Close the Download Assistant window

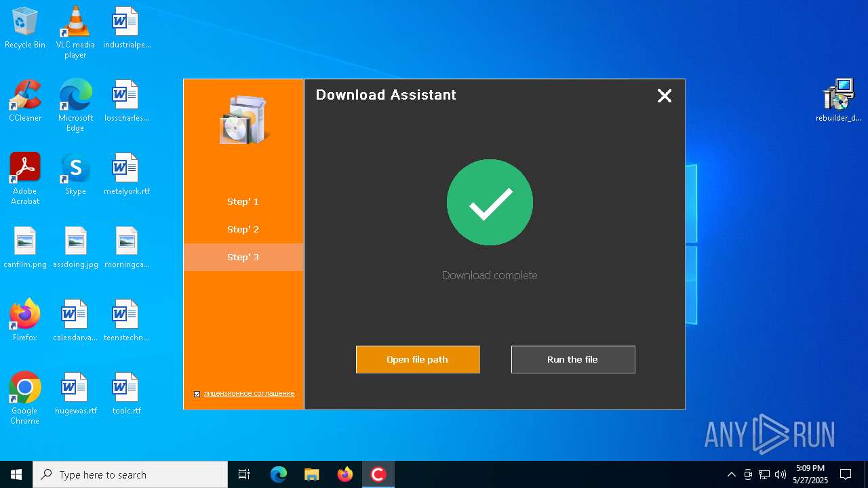(665, 96)
